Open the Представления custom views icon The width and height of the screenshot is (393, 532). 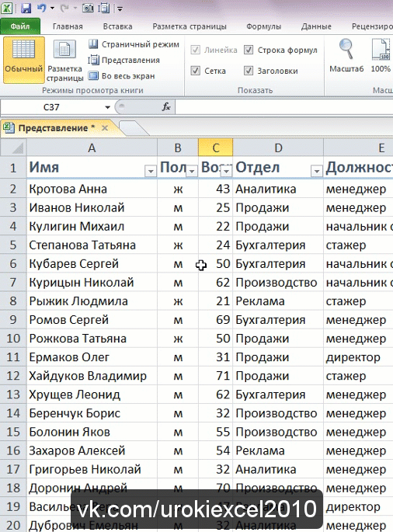[x=93, y=61]
